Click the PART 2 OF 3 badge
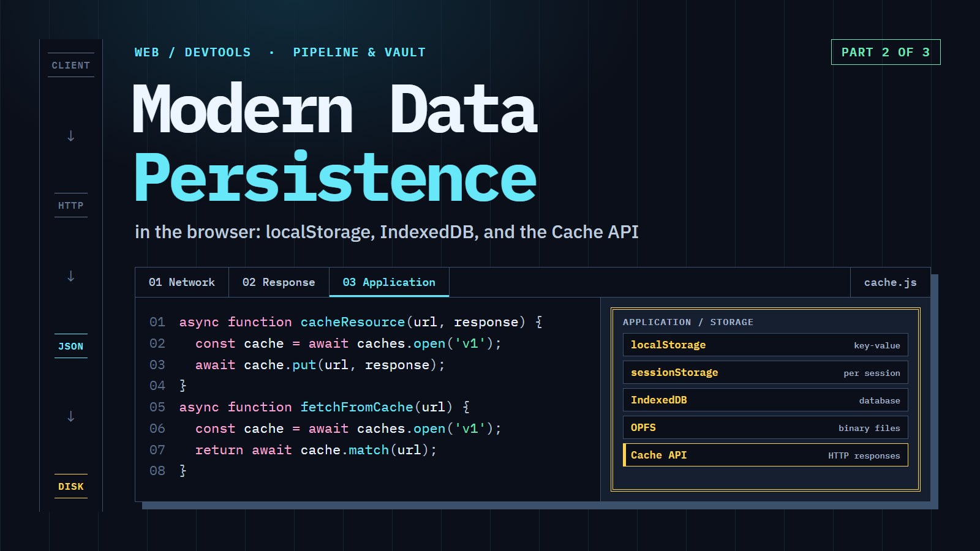 point(886,52)
